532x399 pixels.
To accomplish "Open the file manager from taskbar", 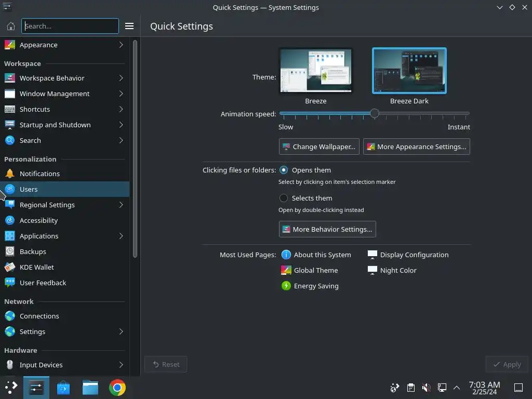I will (90, 388).
